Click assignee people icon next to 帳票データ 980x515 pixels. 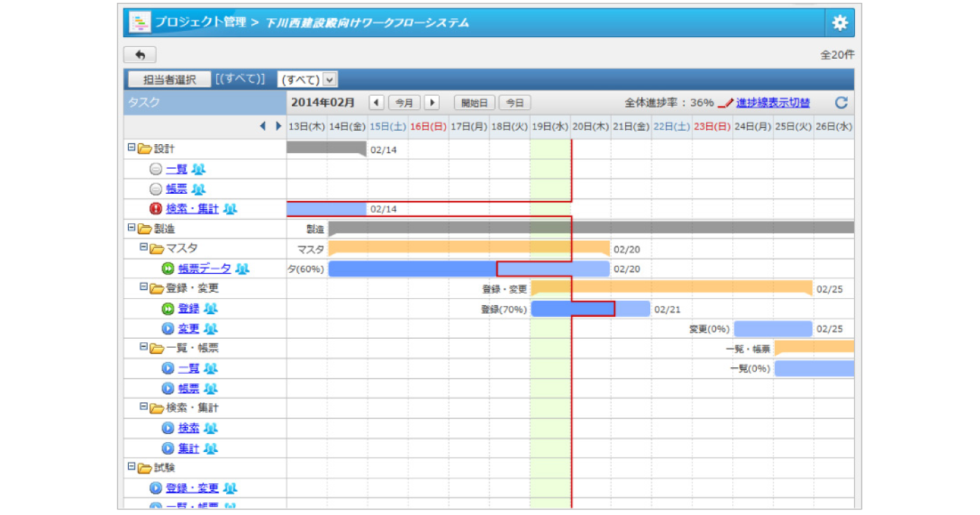tap(243, 269)
